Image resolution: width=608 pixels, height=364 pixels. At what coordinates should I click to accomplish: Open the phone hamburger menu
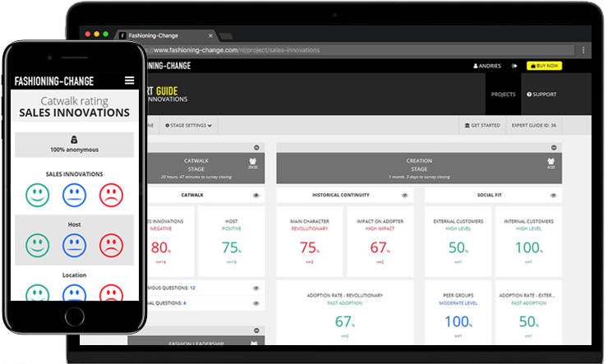coord(130,81)
